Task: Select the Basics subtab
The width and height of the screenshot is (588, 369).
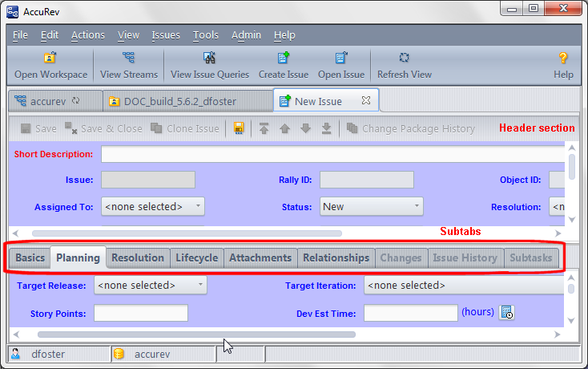Action: click(30, 257)
